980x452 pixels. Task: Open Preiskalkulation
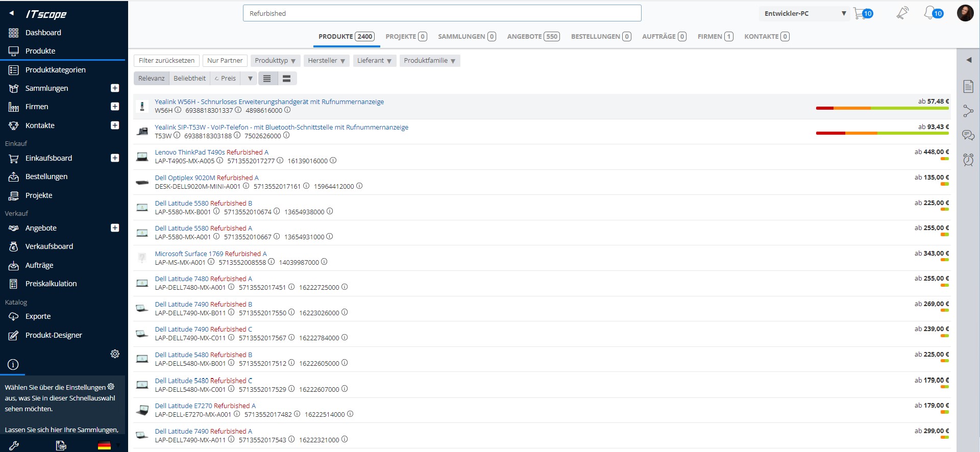pos(51,284)
